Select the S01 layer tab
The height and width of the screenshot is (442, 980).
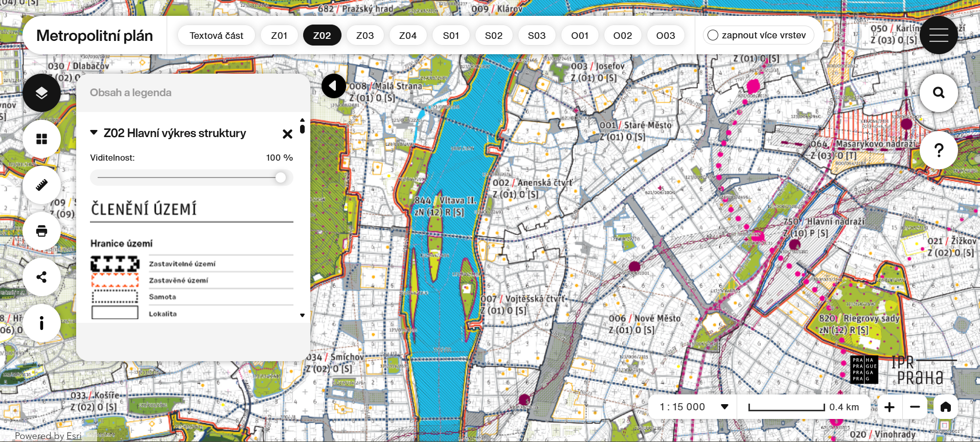[x=450, y=35]
